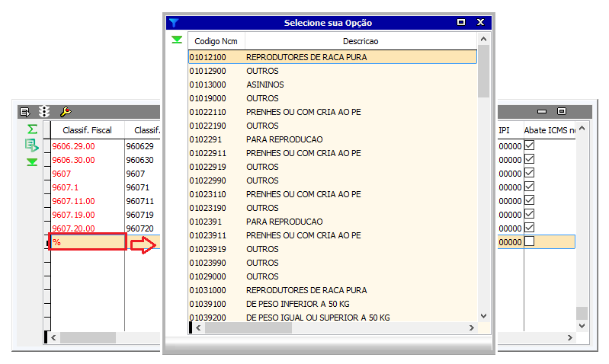The height and width of the screenshot is (364, 609).
Task: Select row 01039200 DE PESO IGUAL OU SUPERIOR
Action: [332, 318]
